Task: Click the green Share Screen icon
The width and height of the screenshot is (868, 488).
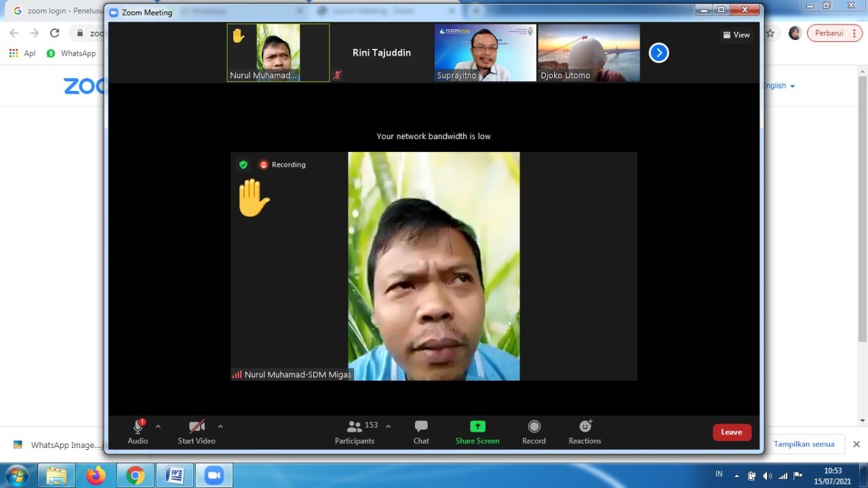Action: coord(477,427)
